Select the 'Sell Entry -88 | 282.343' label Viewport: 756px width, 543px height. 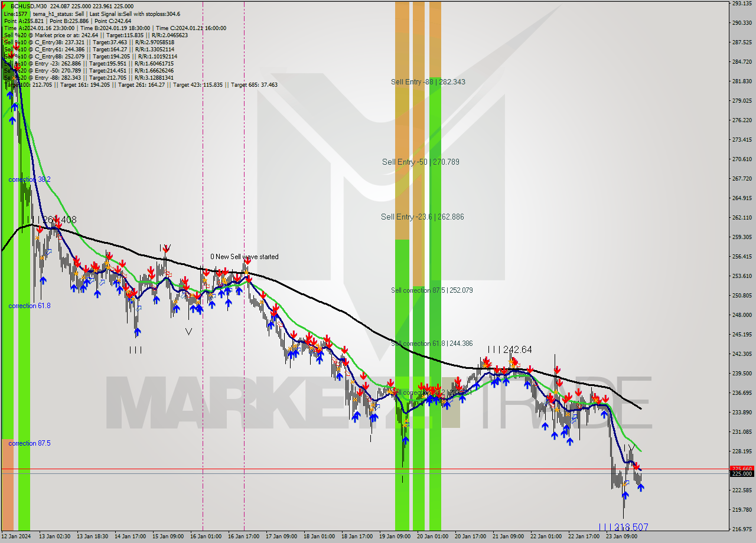click(x=428, y=81)
